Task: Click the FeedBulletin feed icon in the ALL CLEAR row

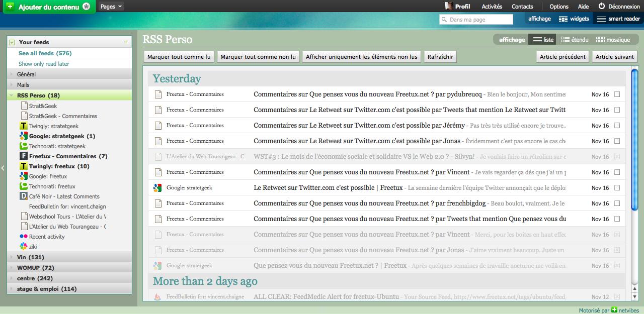Action: click(157, 297)
